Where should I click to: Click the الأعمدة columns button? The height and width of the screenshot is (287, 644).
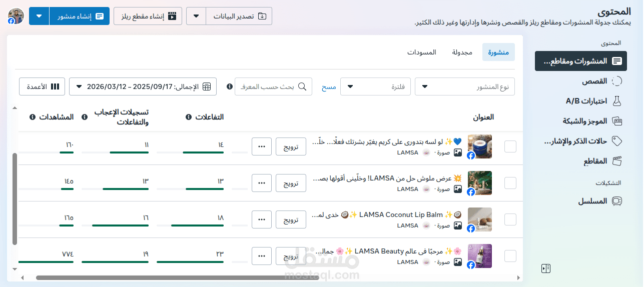(x=42, y=86)
